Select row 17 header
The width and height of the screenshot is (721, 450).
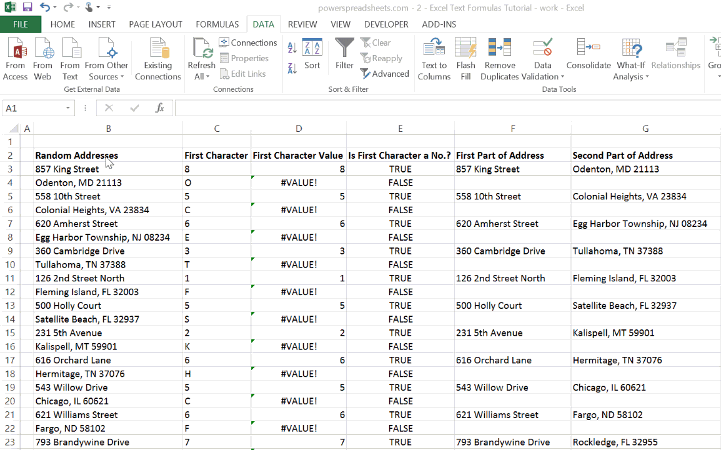click(10, 360)
